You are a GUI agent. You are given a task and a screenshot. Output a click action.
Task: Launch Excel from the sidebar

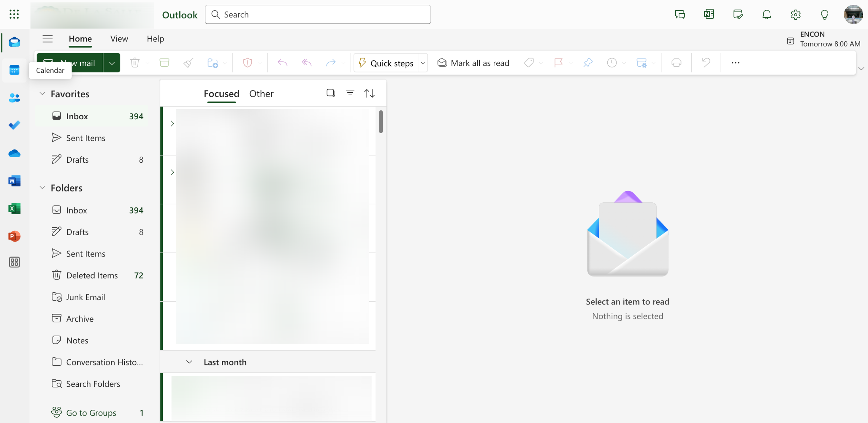(x=14, y=208)
